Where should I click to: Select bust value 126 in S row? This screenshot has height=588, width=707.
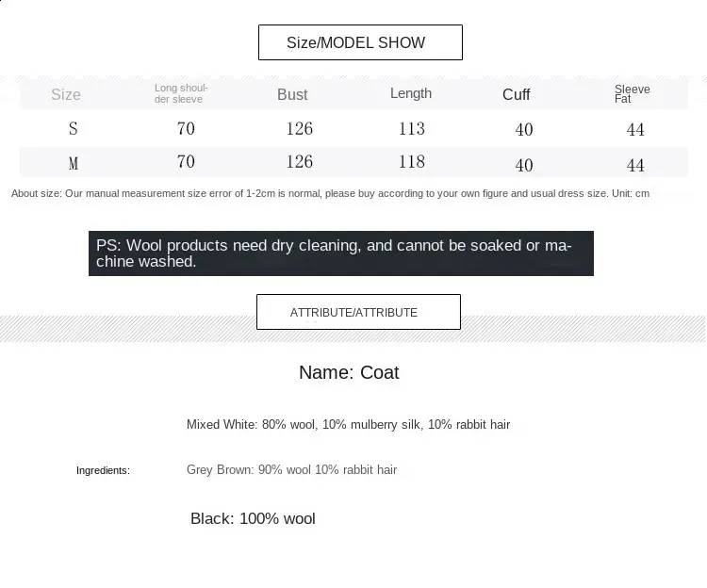tap(299, 129)
